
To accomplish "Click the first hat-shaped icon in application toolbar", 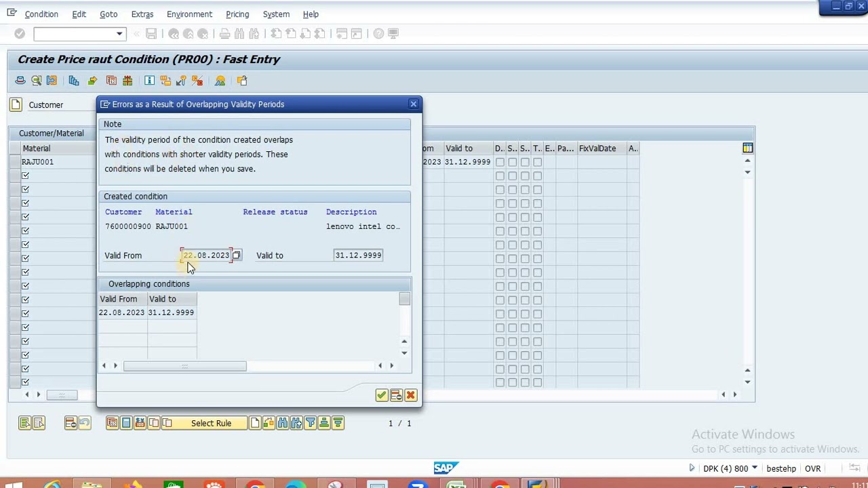I will tap(20, 81).
